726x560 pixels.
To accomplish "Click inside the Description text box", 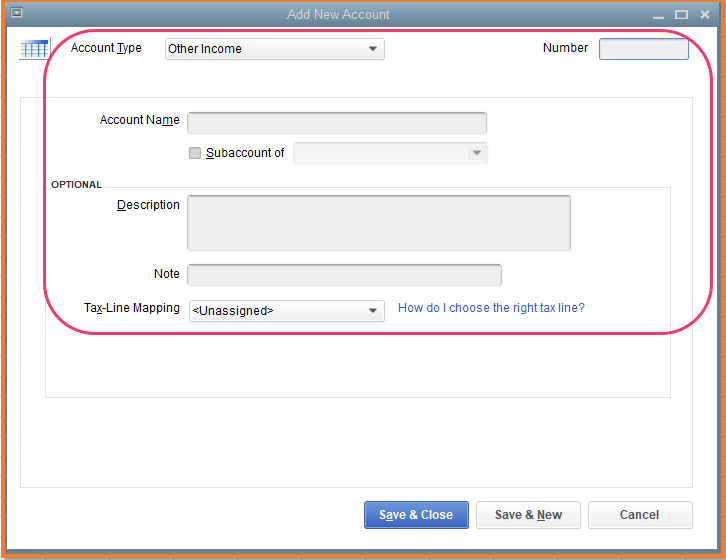I will [x=378, y=223].
